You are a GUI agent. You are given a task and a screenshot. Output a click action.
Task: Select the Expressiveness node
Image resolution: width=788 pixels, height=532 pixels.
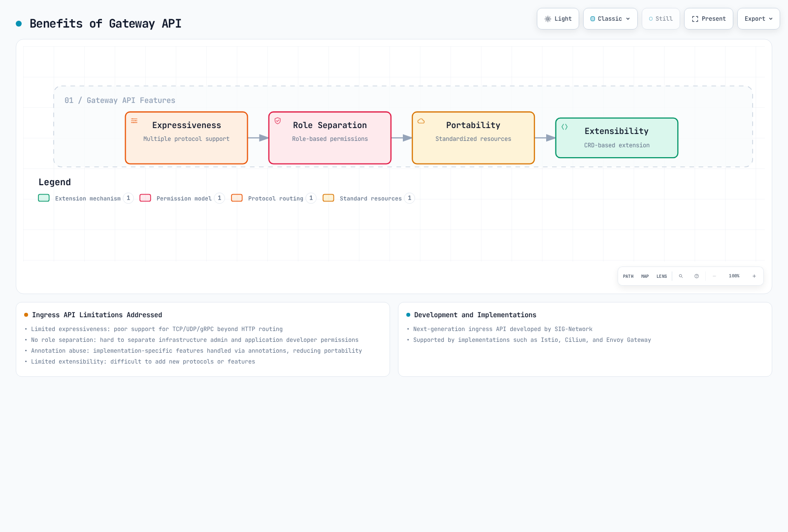186,138
